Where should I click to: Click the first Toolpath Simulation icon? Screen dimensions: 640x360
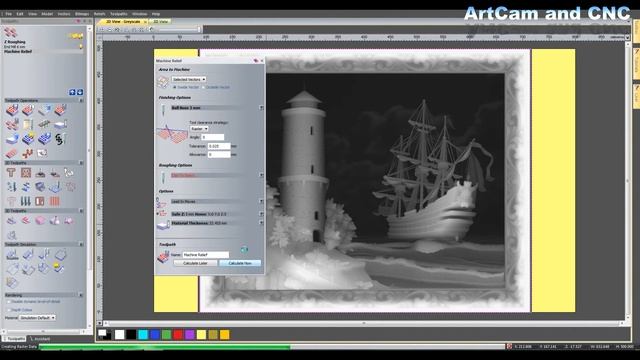point(12,255)
